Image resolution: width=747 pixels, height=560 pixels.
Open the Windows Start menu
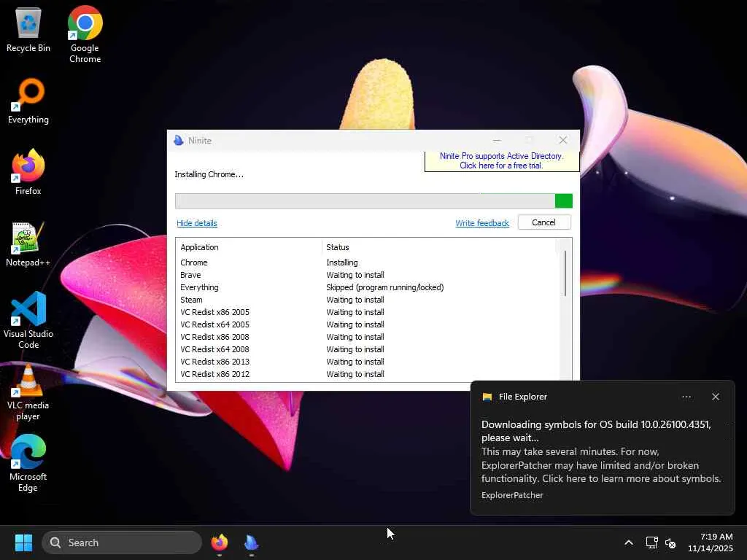click(23, 542)
